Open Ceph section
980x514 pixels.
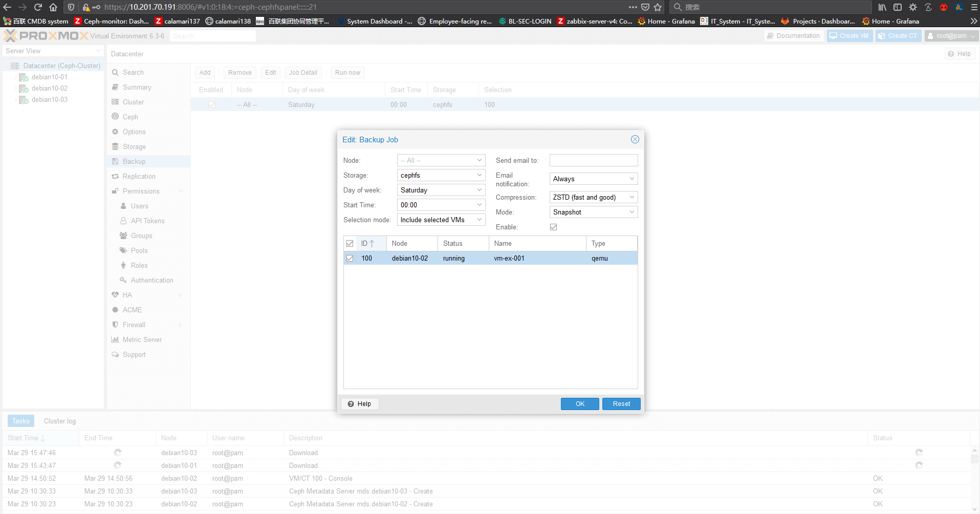pos(130,117)
